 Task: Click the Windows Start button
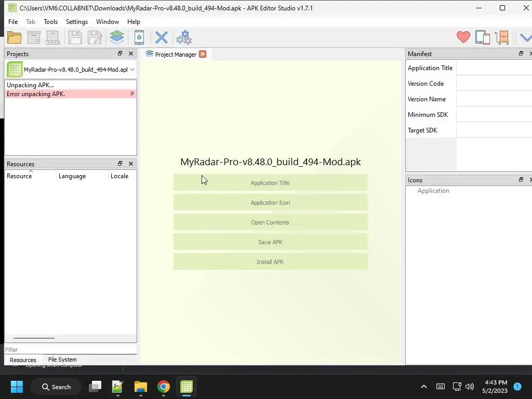click(x=17, y=387)
